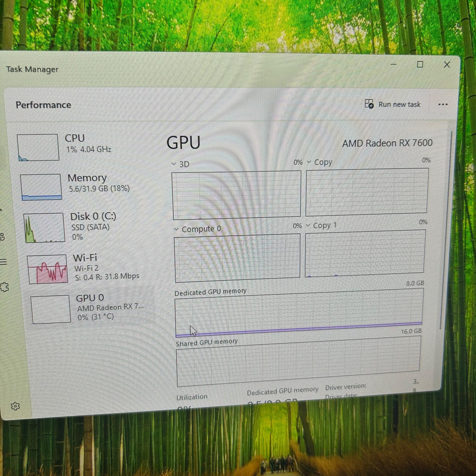
Task: Minimize the Task Manager window
Action: (x=393, y=64)
